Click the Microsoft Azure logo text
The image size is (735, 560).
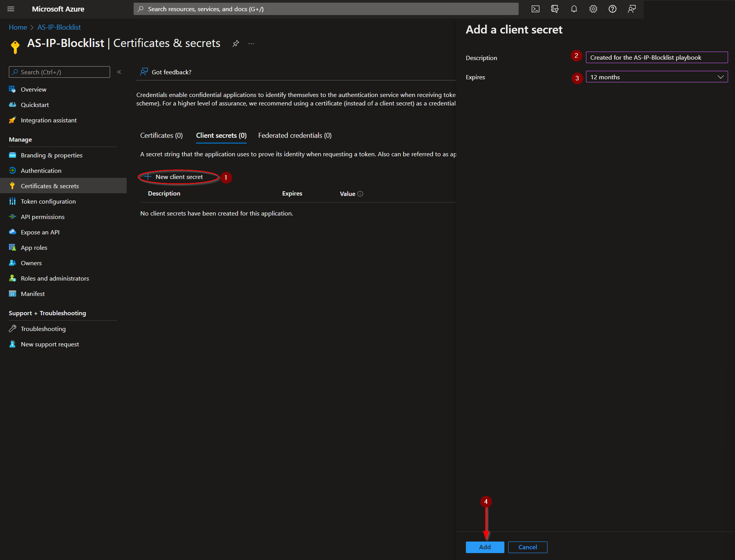click(58, 9)
